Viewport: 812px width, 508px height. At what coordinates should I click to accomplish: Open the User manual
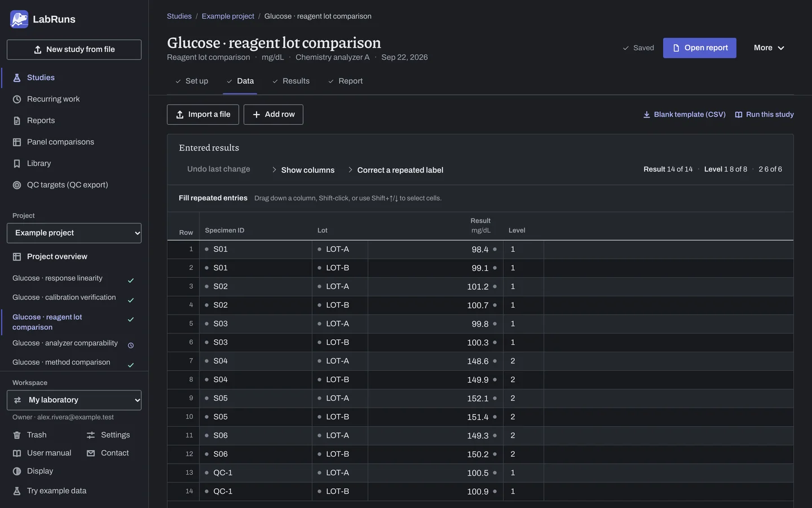[42, 453]
